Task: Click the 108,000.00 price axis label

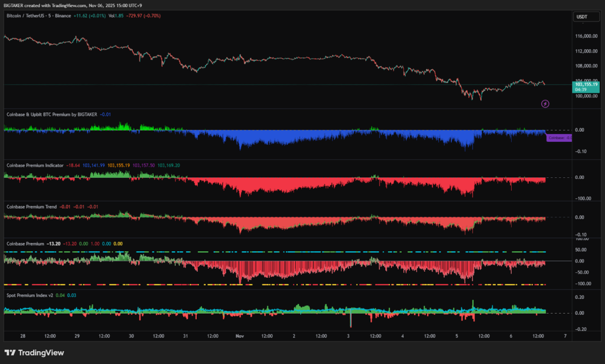Action: pos(586,66)
